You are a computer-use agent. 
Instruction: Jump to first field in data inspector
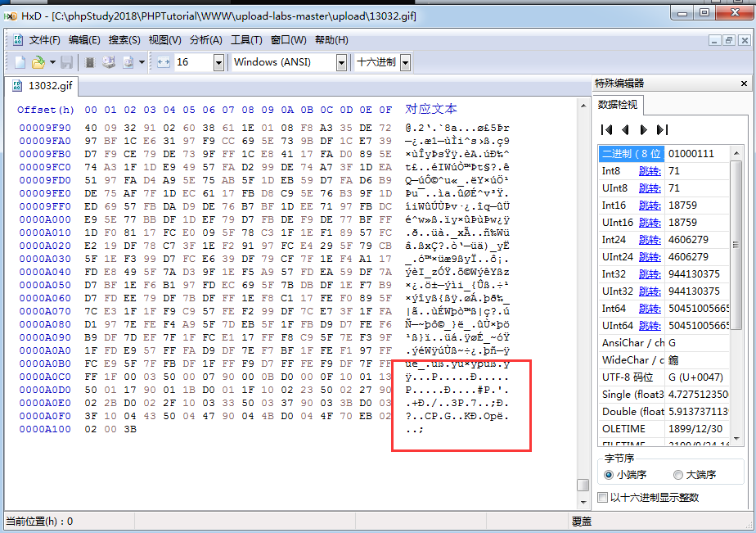tap(606, 129)
